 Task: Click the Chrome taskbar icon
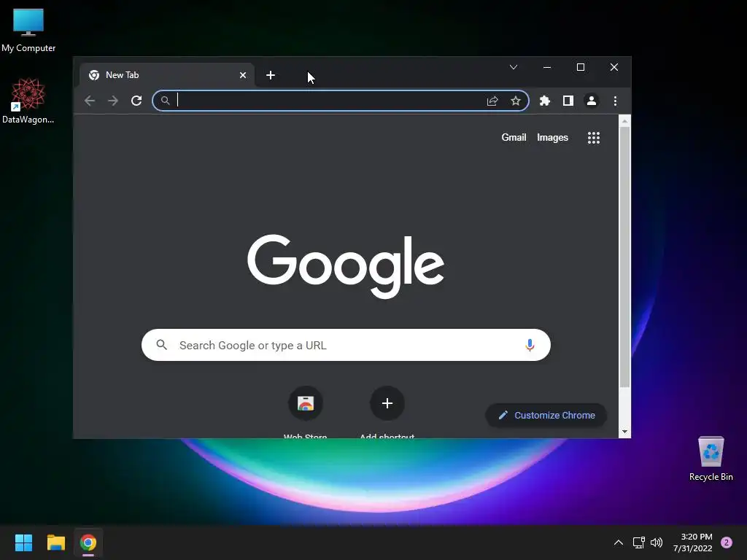coord(88,542)
